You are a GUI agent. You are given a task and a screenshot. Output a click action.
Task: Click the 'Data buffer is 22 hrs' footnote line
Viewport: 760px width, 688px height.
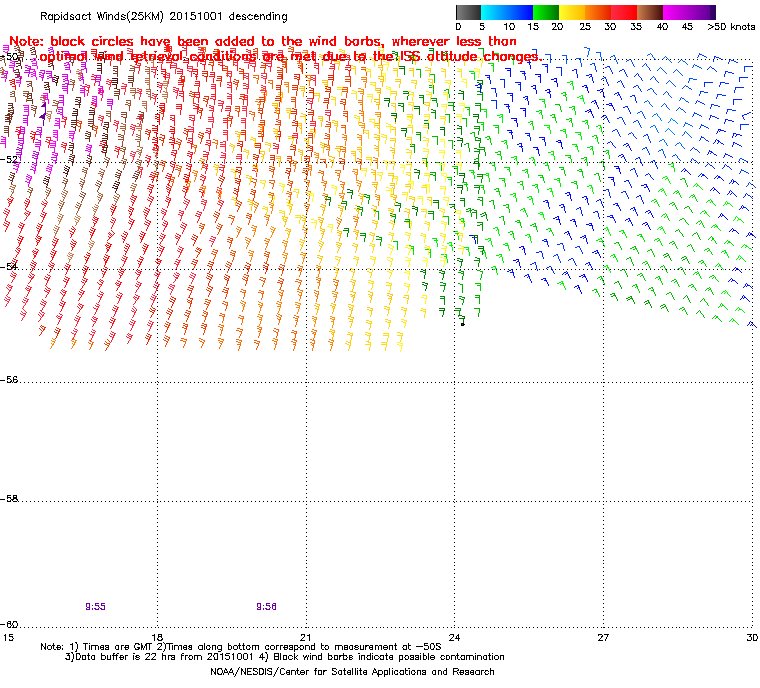(x=285, y=657)
